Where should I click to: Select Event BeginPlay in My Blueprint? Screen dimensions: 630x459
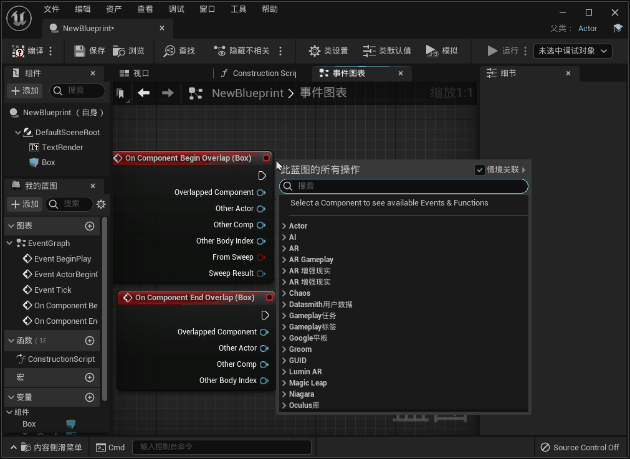[57, 259]
